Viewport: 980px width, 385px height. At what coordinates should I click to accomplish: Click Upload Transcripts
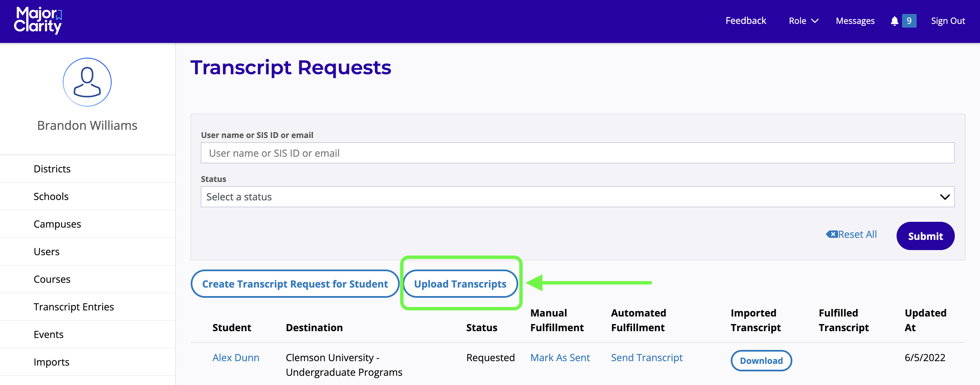460,284
